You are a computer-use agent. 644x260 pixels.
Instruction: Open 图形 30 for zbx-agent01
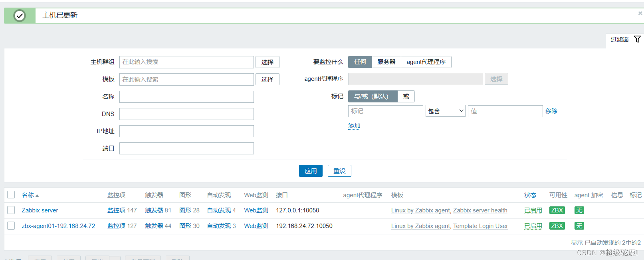click(x=185, y=226)
